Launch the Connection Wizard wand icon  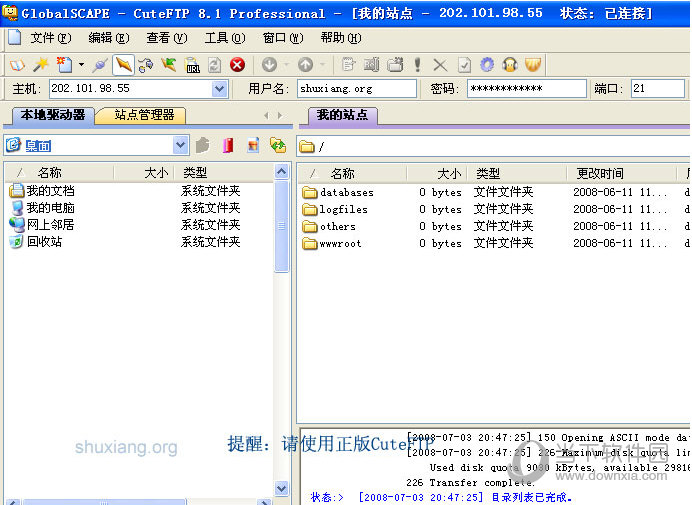click(x=41, y=65)
